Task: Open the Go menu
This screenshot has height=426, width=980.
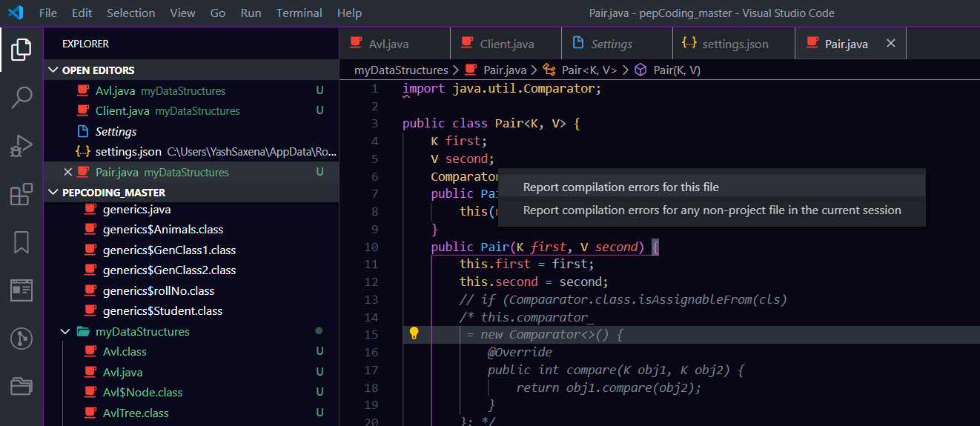Action: [x=218, y=13]
